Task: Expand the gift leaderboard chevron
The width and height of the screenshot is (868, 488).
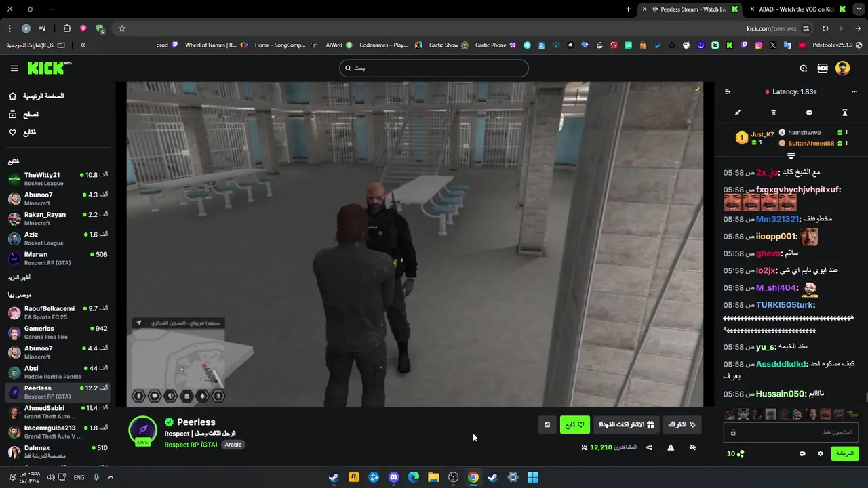Action: pyautogui.click(x=791, y=157)
